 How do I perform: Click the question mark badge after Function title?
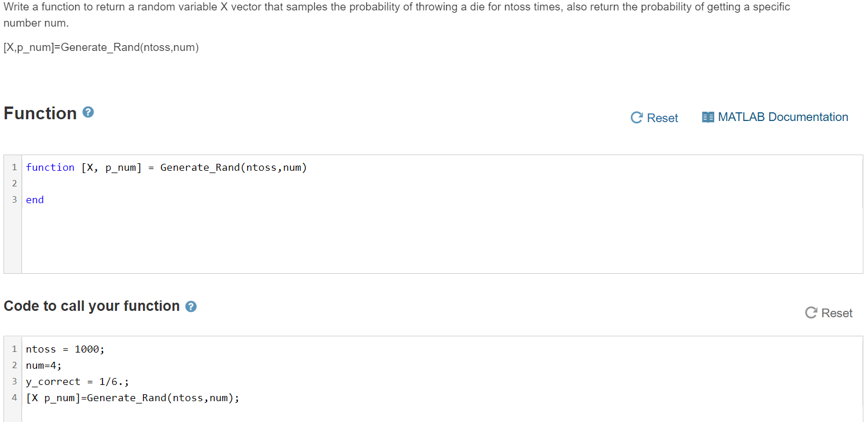pos(87,112)
